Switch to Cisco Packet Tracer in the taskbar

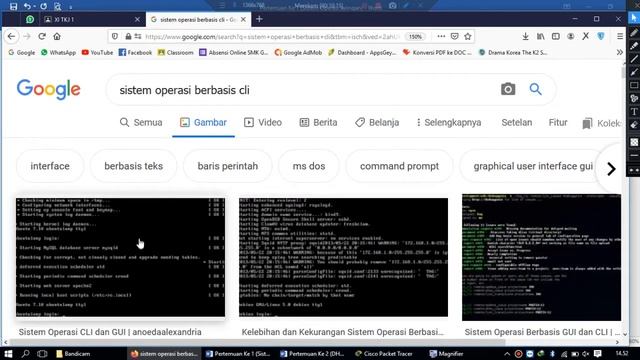click(x=384, y=353)
